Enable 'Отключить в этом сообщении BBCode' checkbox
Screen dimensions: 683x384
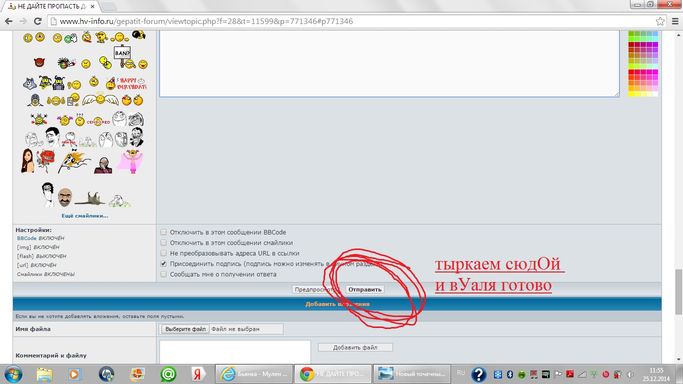point(163,232)
